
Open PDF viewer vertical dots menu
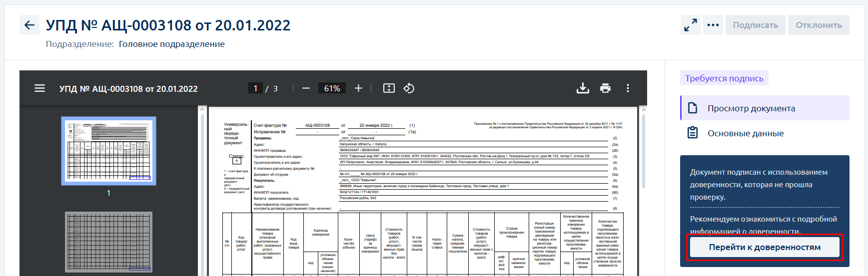(628, 88)
